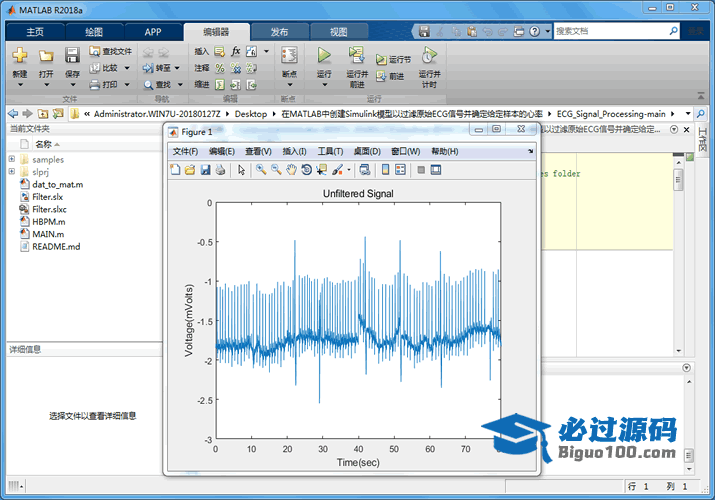Click the Print button in ribbon

point(104,84)
